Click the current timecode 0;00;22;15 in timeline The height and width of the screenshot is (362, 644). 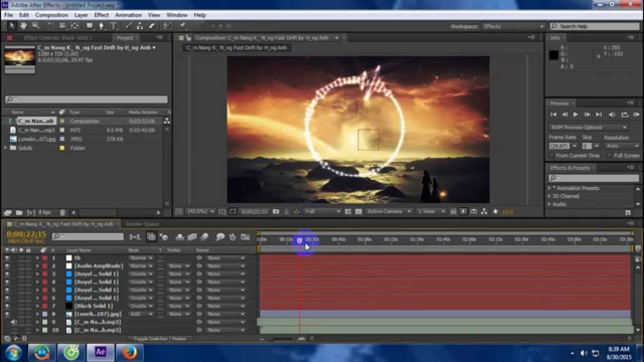[x=26, y=234]
